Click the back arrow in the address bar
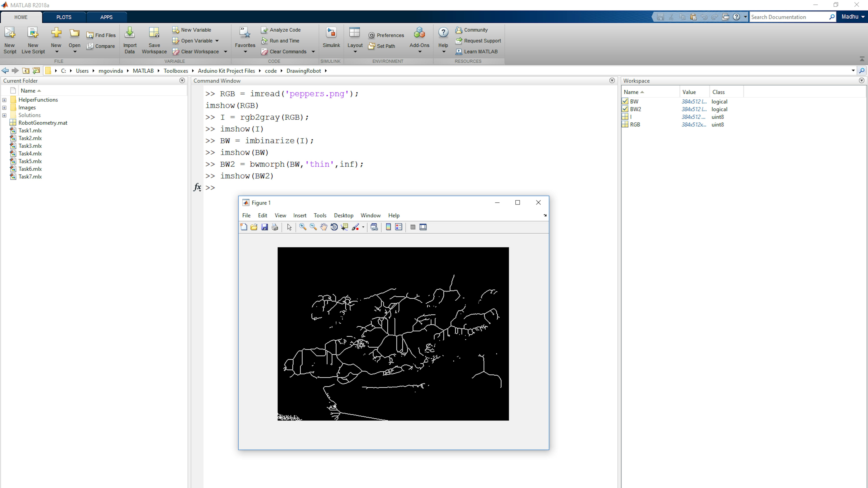Viewport: 868px width, 488px height. 5,71
